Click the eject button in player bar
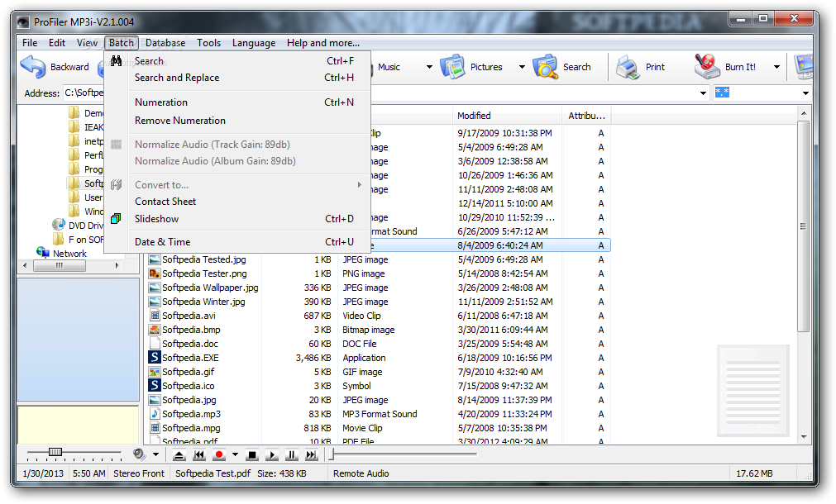 pos(179,455)
